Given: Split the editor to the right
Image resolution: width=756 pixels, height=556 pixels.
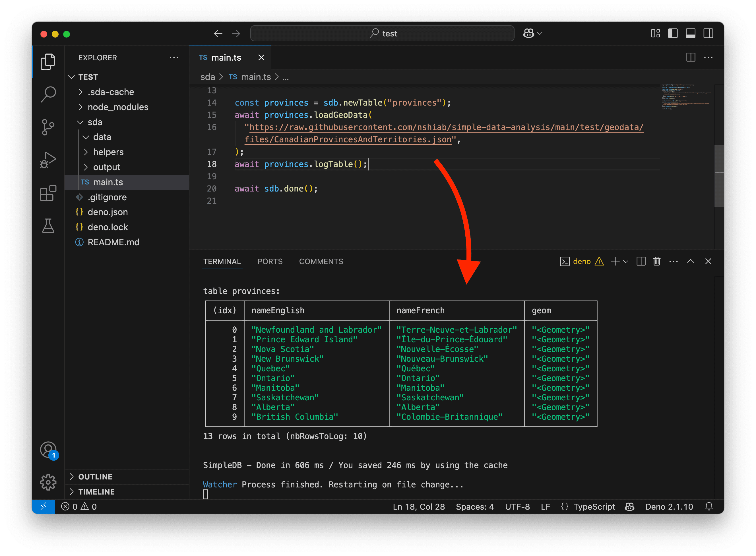Looking at the screenshot, I should [x=691, y=57].
